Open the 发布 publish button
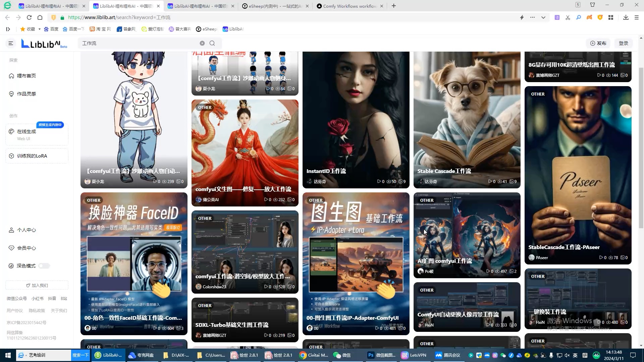The width and height of the screenshot is (644, 362). click(598, 43)
